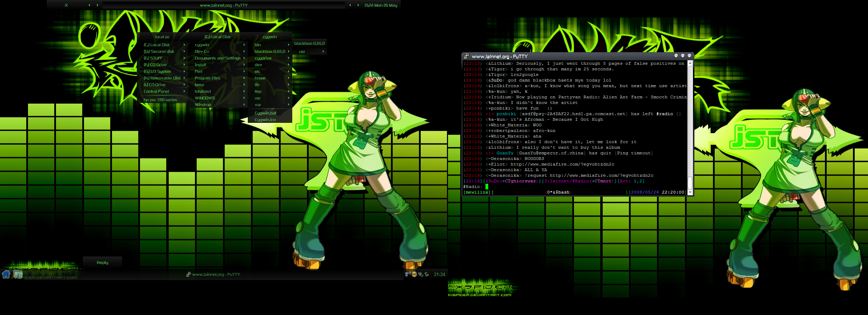Click the PuTTY window title bar text

499,56
